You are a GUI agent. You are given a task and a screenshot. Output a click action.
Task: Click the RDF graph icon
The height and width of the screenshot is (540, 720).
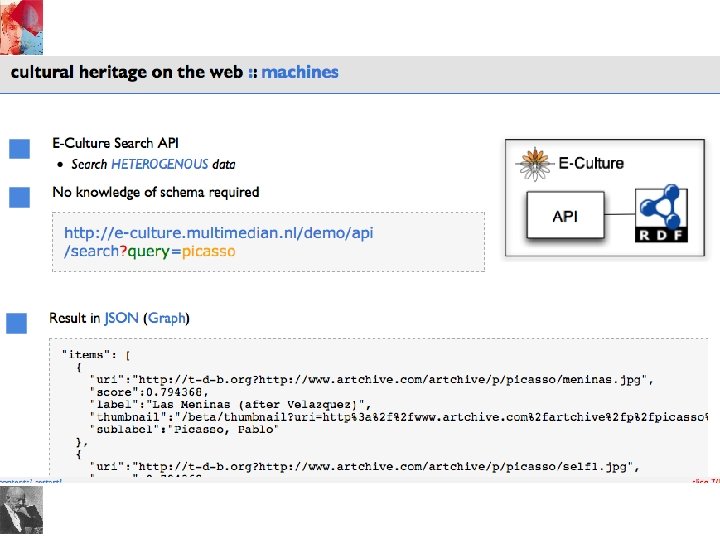pos(660,218)
